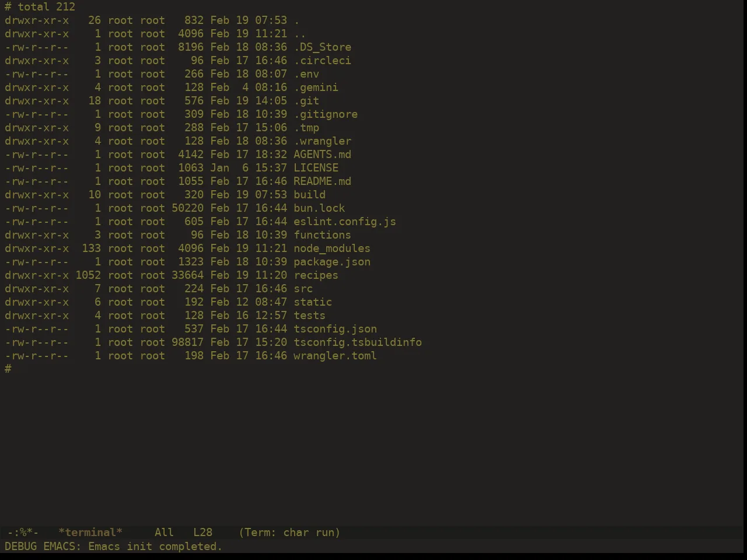Click the *terminal* buffer name in mode line

(90, 533)
